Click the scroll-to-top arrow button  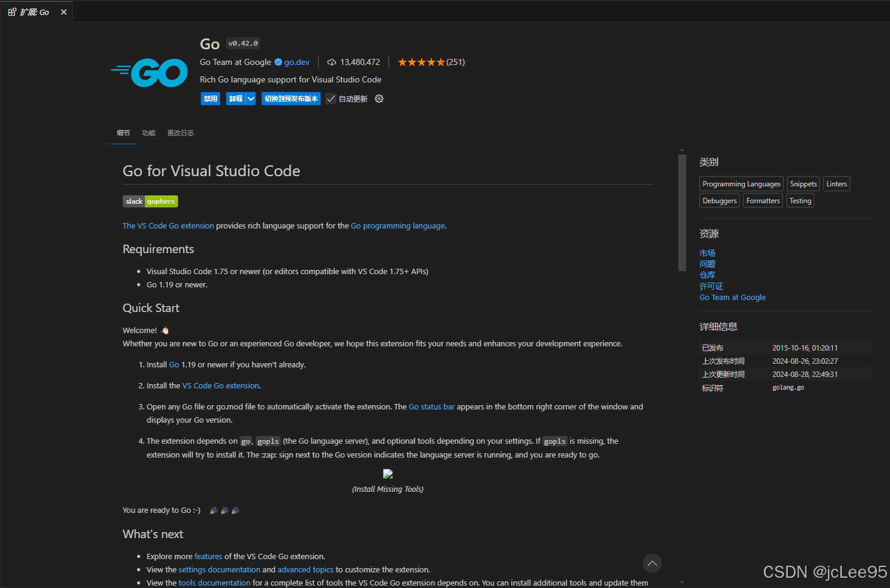tap(652, 563)
